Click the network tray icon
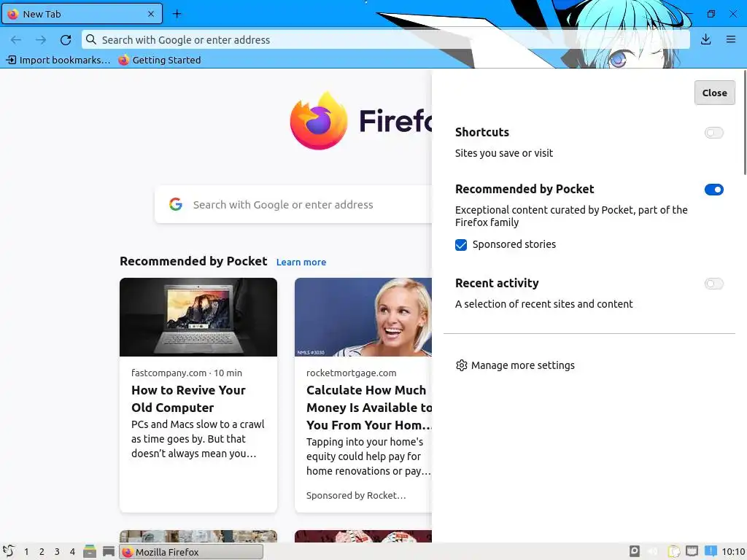The image size is (747, 560). coord(692,551)
